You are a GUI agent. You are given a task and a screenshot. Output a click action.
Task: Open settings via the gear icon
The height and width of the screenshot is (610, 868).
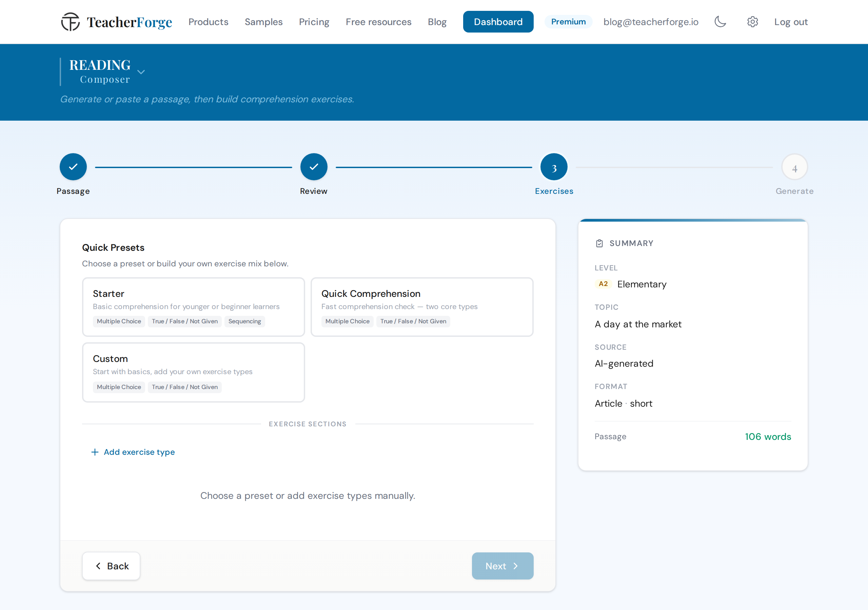click(x=752, y=22)
